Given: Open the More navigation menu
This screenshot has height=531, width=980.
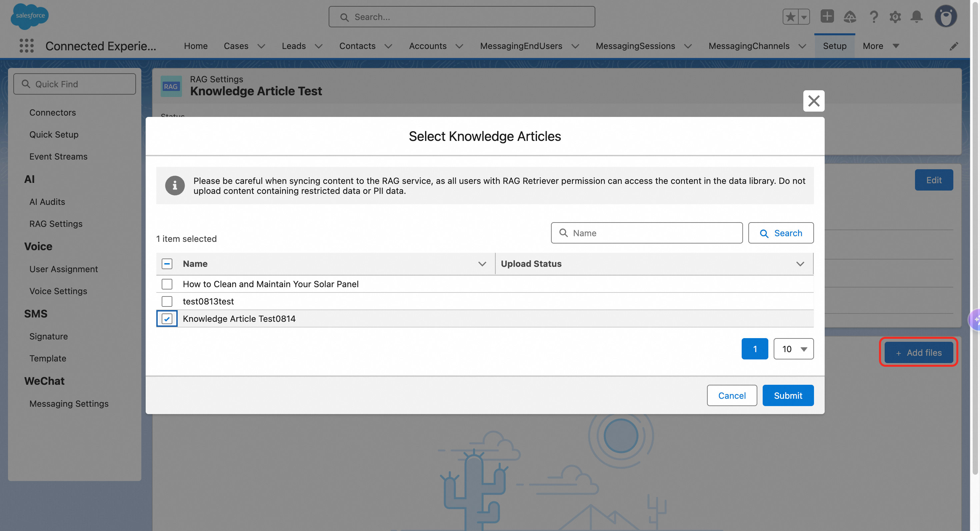Looking at the screenshot, I should 881,46.
